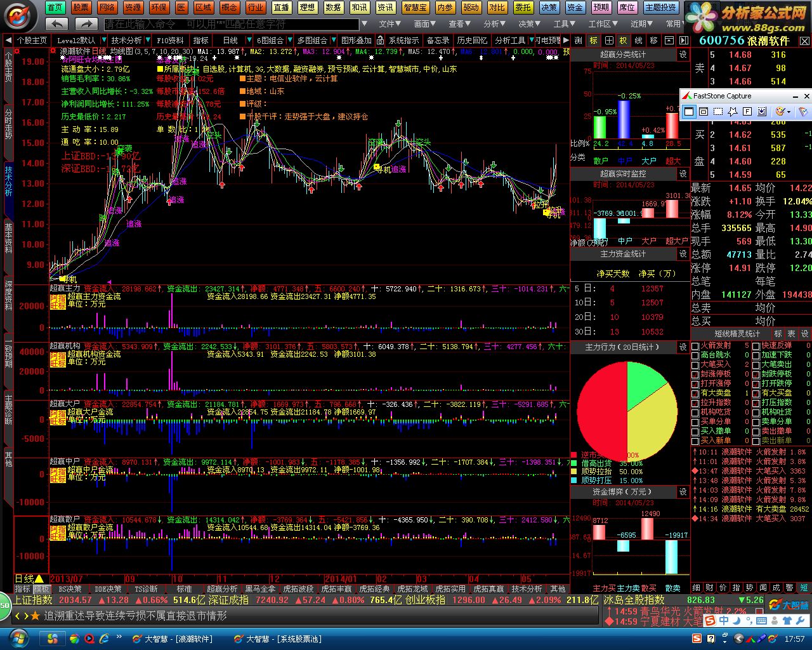Toggle the 有大卖盘 checkbox
The height and width of the screenshot is (650, 812).
pyautogui.click(x=695, y=394)
